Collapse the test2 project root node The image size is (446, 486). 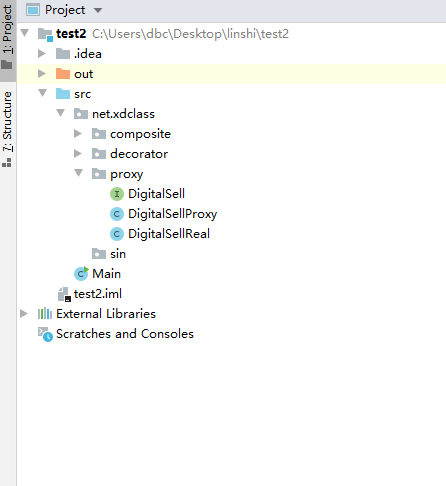click(25, 33)
